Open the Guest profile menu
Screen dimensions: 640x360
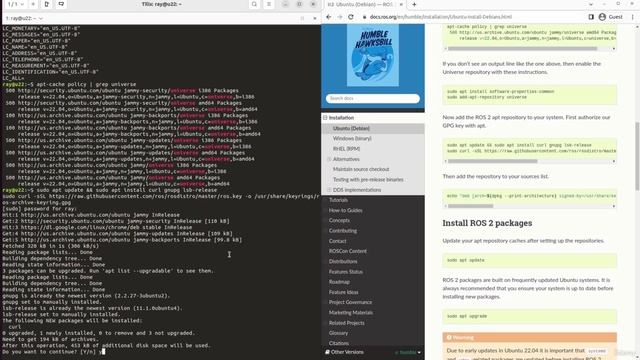click(611, 17)
